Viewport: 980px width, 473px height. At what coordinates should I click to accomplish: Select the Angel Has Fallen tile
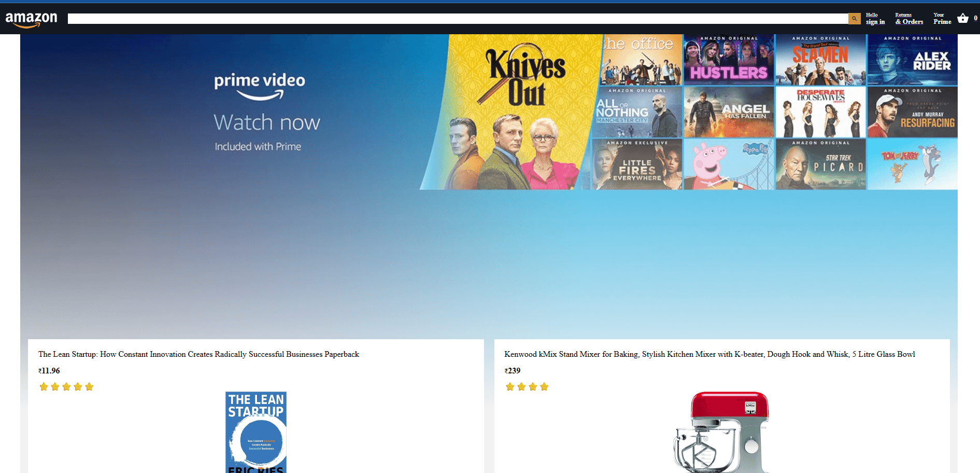click(x=729, y=112)
